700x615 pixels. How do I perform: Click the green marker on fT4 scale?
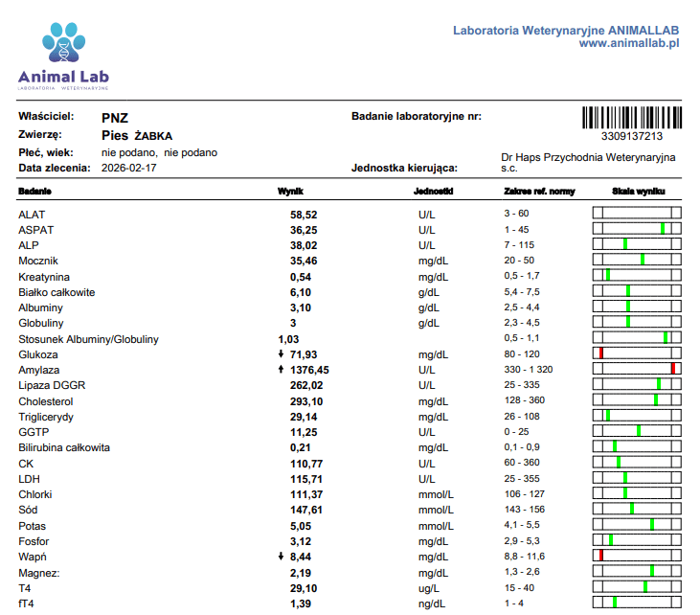[x=615, y=602]
